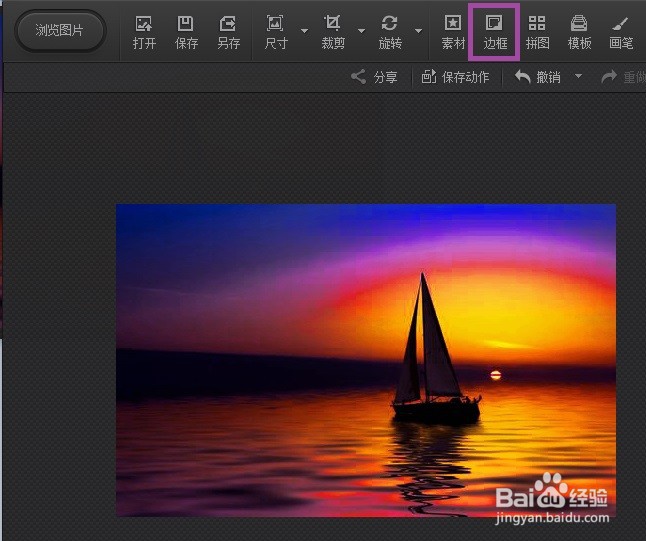Select the 尺寸 resize tool

click(x=276, y=33)
